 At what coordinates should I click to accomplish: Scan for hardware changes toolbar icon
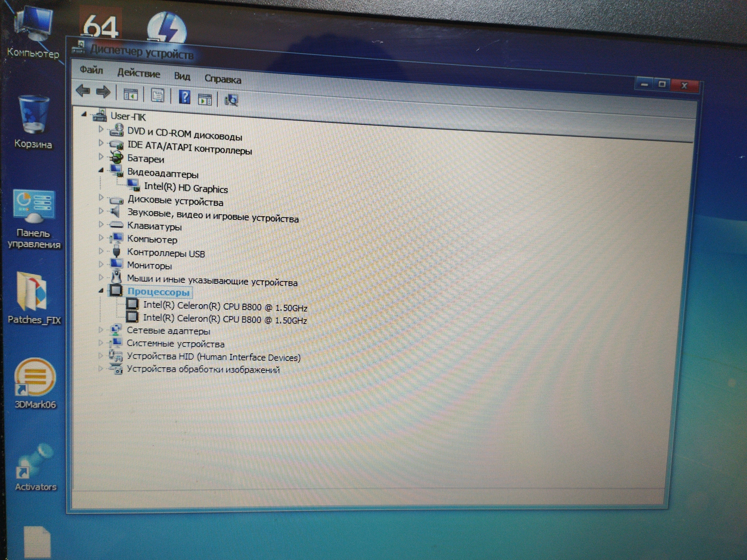pyautogui.click(x=231, y=100)
